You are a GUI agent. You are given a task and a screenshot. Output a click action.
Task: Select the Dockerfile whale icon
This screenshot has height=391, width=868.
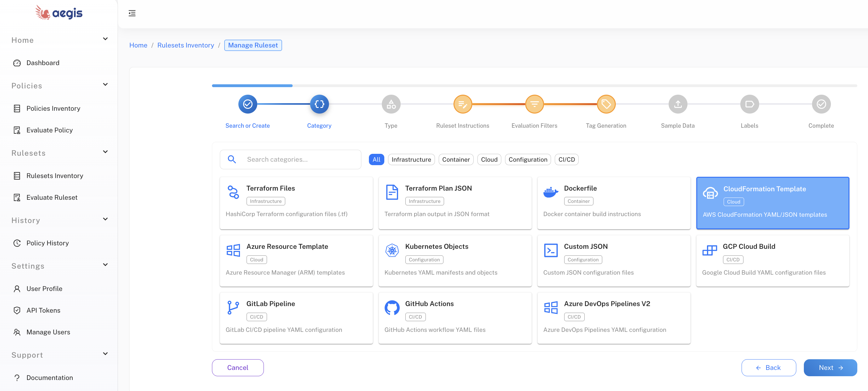point(551,192)
